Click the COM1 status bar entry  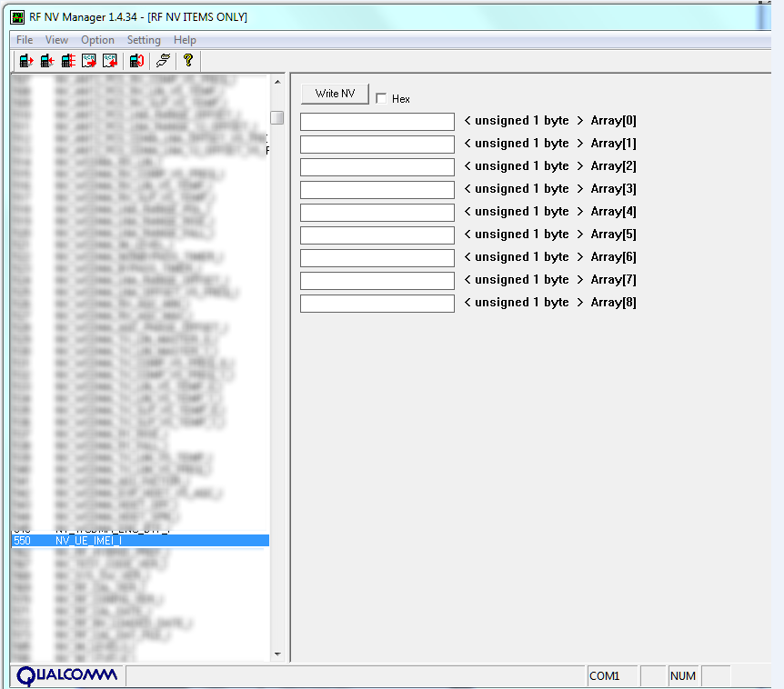(612, 676)
